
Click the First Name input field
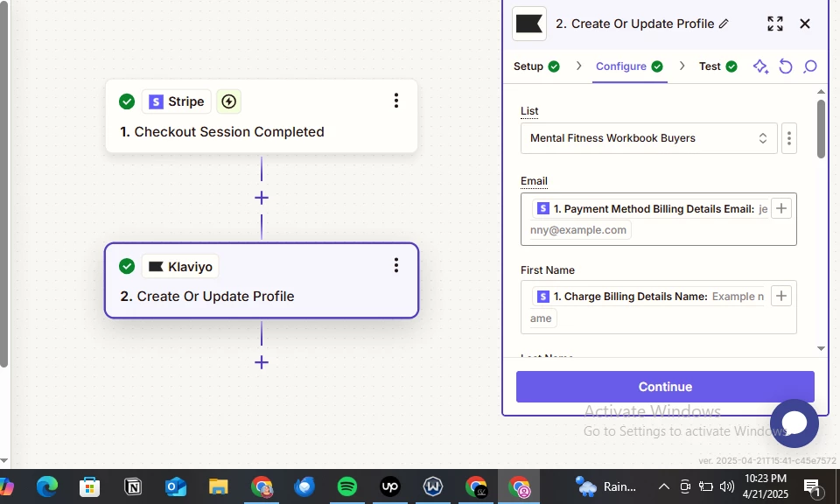[658, 307]
